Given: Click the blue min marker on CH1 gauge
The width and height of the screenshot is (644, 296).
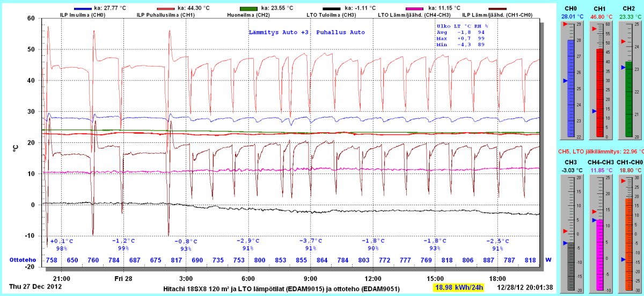Looking at the screenshot, I should pos(594,111).
